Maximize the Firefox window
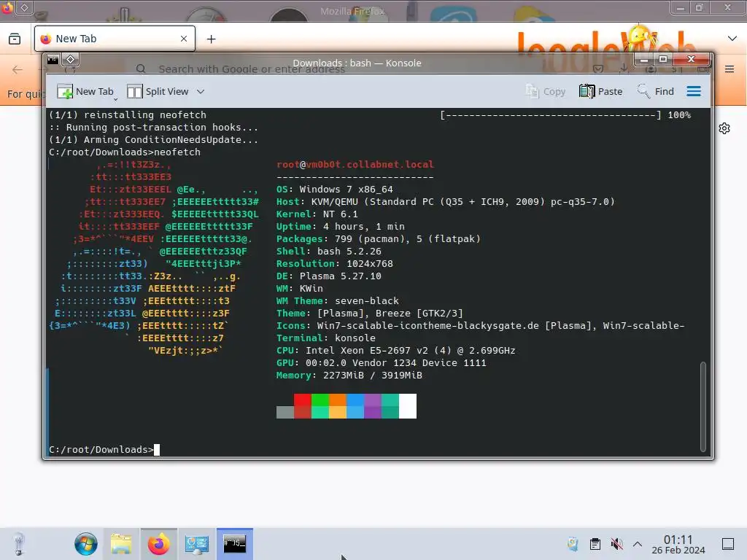This screenshot has width=747, height=560. click(x=699, y=7)
